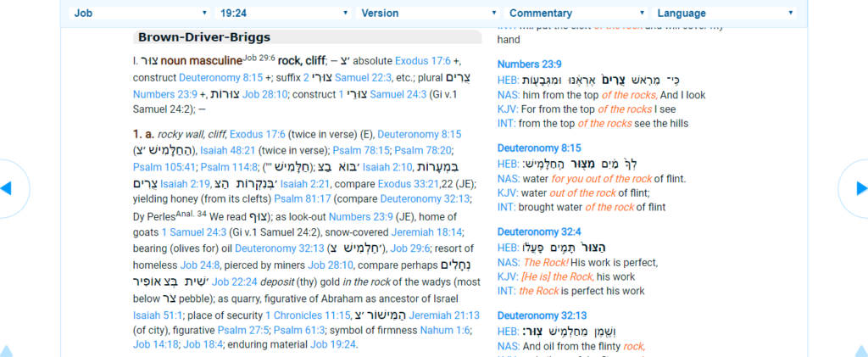Open Deuteronomy 8:15 verse heading
Viewport: 868px width, 357px height.
(539, 148)
